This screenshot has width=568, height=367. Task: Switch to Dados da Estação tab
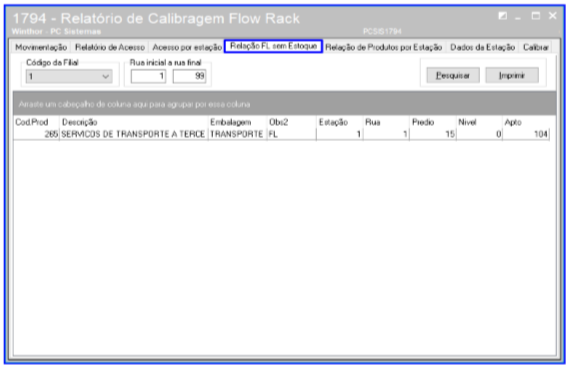483,47
